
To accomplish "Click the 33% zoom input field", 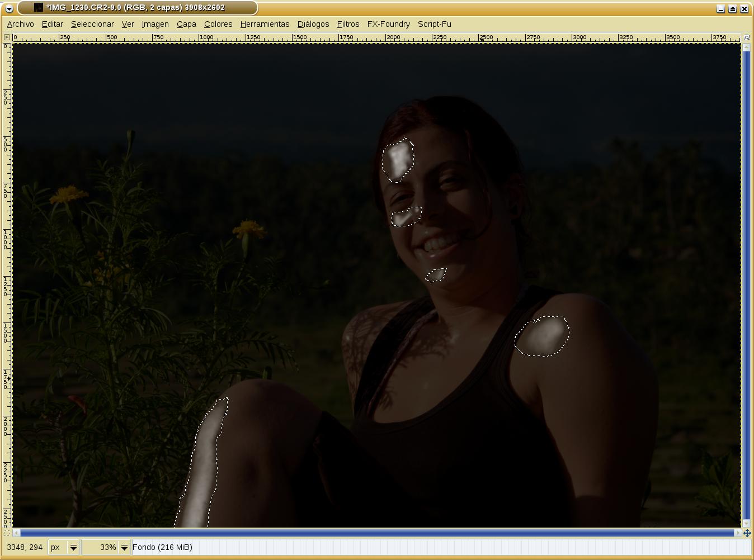I will point(100,548).
